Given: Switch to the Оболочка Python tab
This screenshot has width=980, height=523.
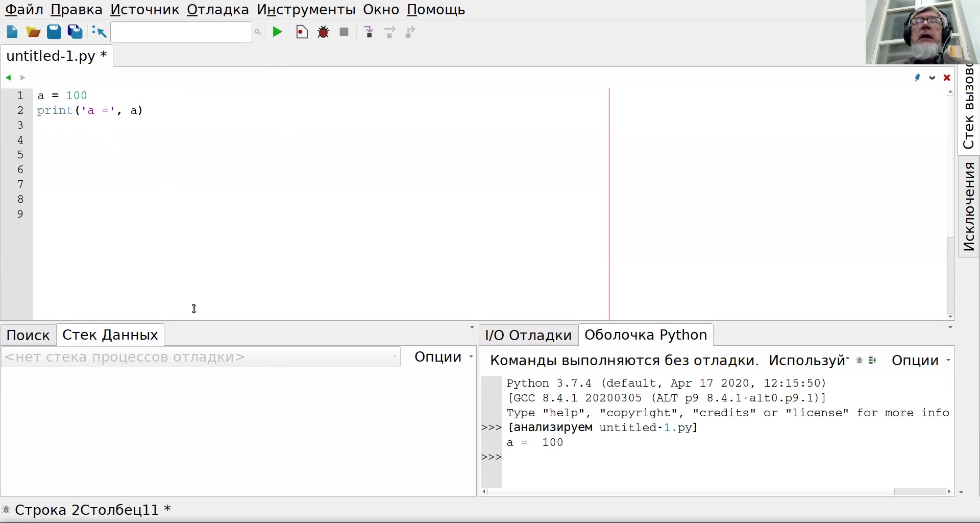Looking at the screenshot, I should tap(646, 335).
